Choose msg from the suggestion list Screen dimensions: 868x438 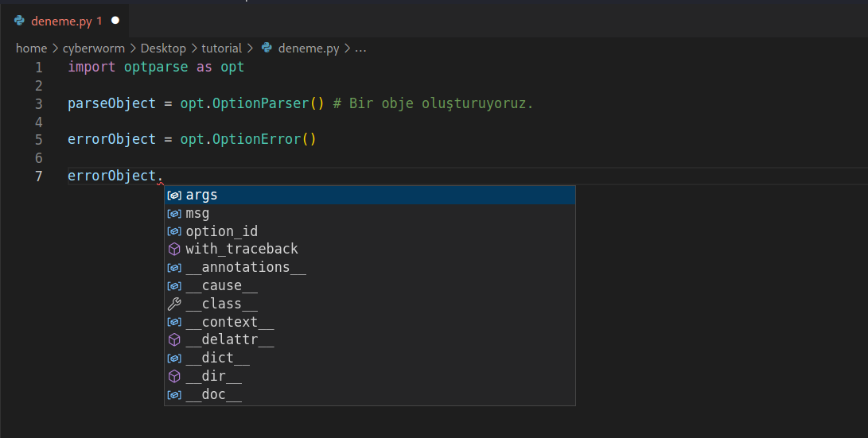197,213
